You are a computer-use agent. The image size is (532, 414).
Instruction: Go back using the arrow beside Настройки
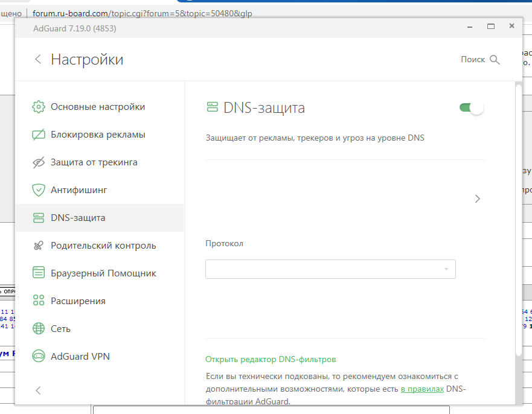click(38, 59)
